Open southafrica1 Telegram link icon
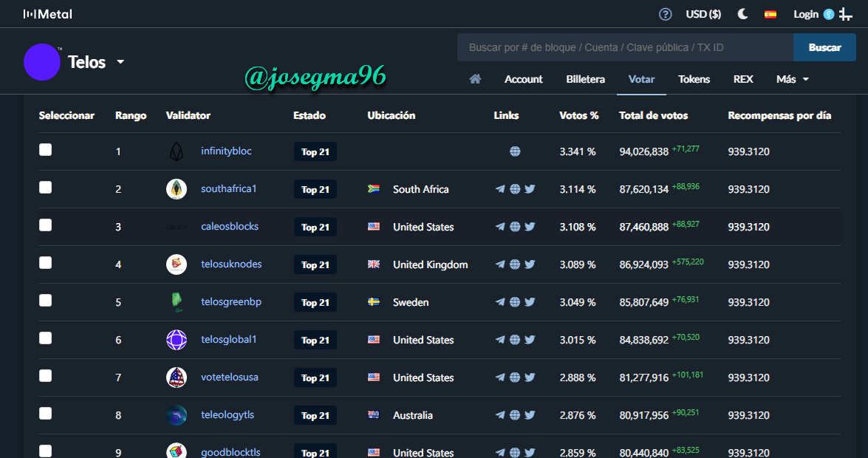Viewport: 868px width, 458px height. [x=500, y=189]
